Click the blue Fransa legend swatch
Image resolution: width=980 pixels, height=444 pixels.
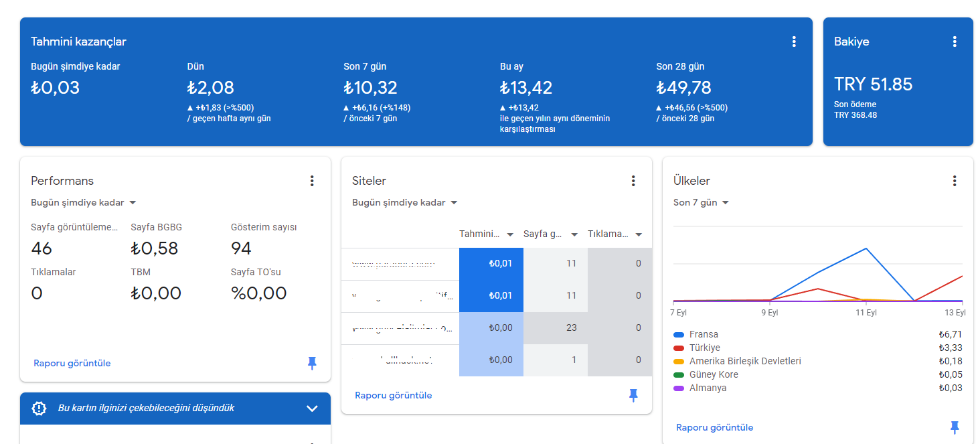click(679, 335)
